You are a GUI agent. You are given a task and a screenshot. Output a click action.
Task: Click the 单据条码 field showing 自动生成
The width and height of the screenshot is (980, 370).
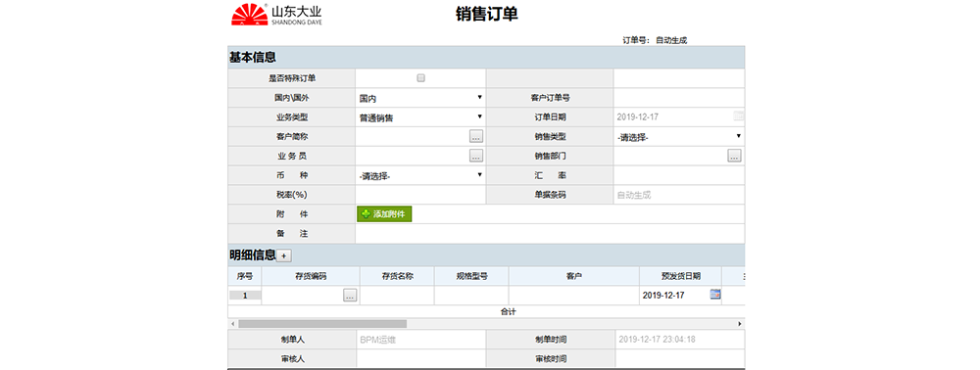point(679,195)
